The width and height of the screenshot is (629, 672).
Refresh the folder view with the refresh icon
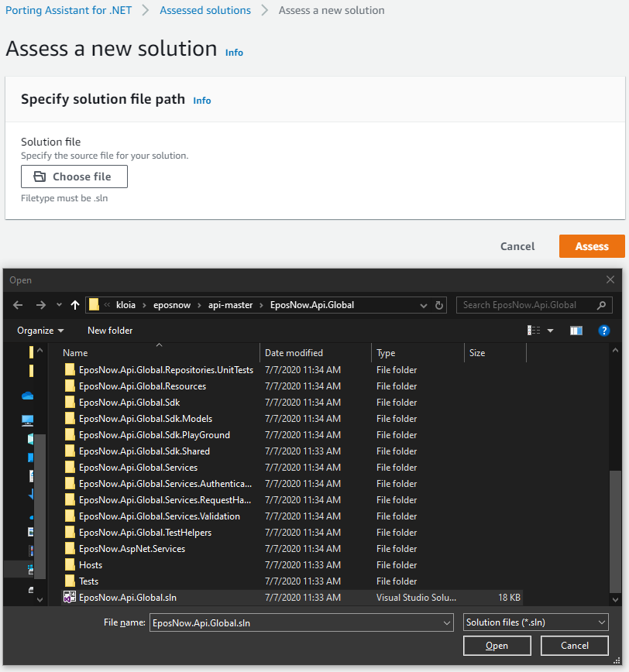click(x=439, y=305)
